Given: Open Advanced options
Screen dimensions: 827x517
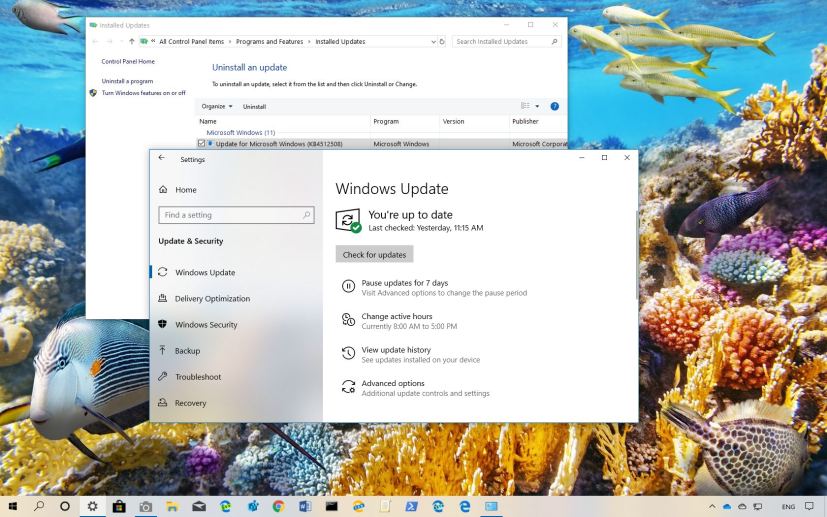Looking at the screenshot, I should [x=393, y=383].
